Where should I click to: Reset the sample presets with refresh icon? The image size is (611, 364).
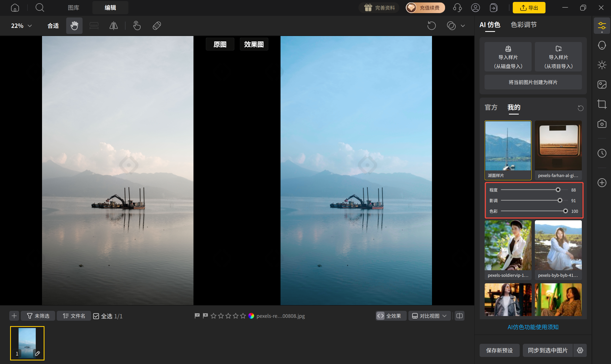coord(580,108)
